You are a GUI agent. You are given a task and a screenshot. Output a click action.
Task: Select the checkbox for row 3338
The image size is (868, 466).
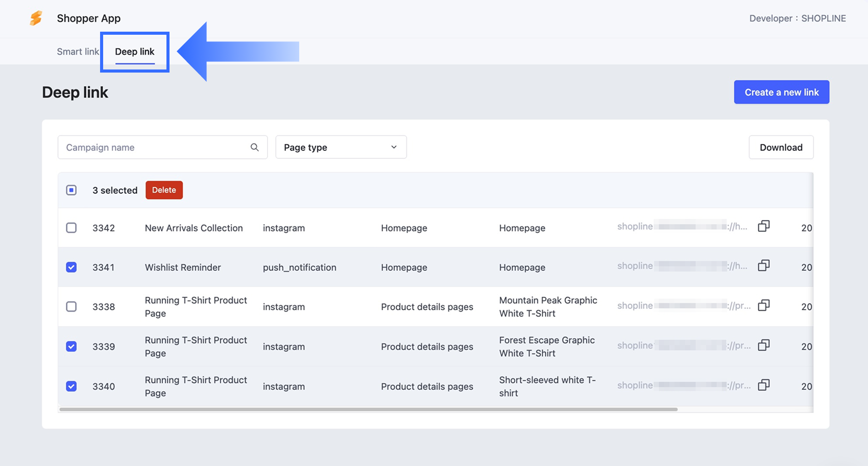click(71, 307)
